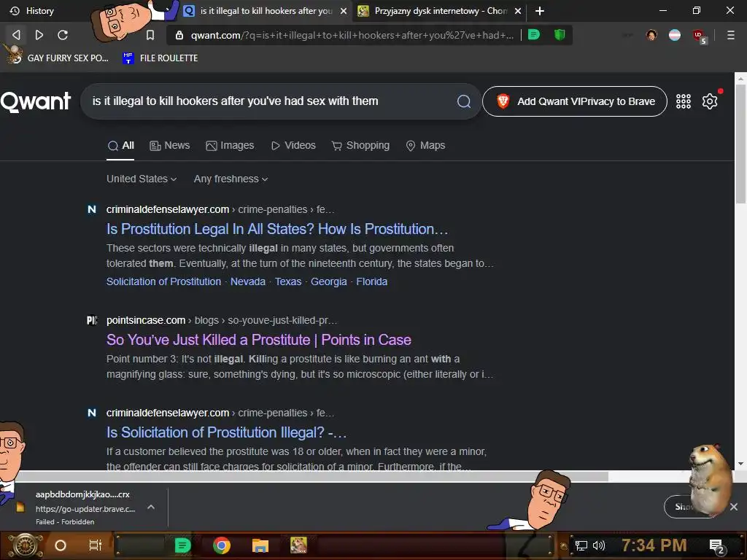View site security via the padlock icon
This screenshot has height=560, width=747.
tap(179, 35)
